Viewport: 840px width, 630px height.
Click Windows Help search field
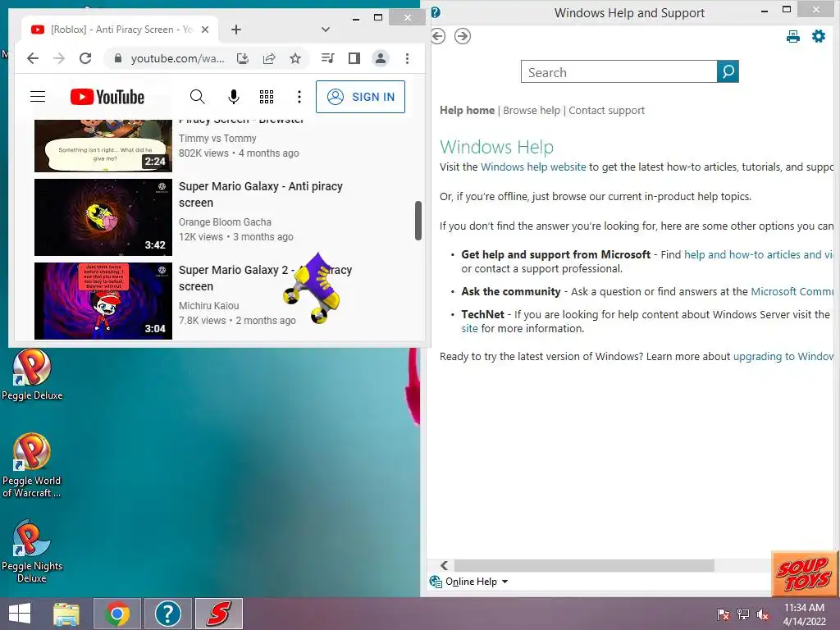click(619, 72)
